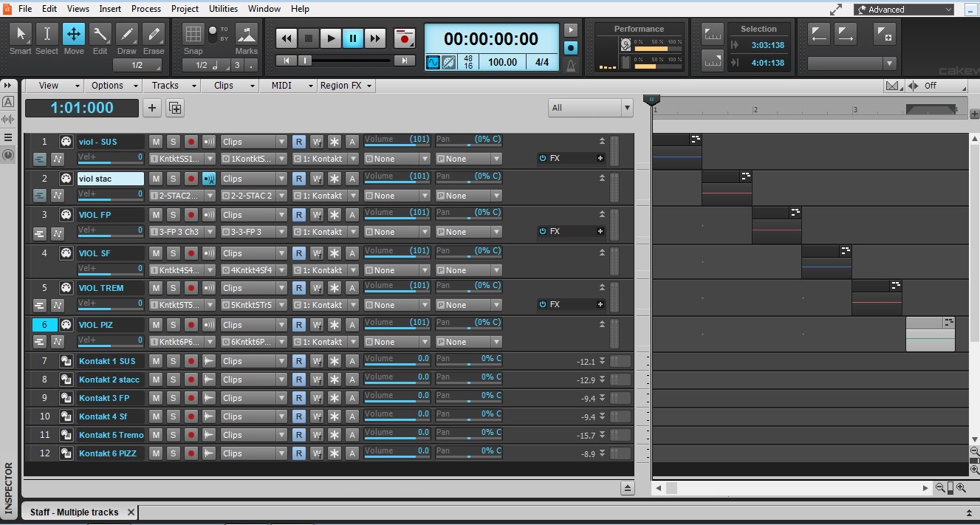The height and width of the screenshot is (525, 980).
Task: Solo the Kontakt 6 PIZZ track
Action: [x=173, y=453]
